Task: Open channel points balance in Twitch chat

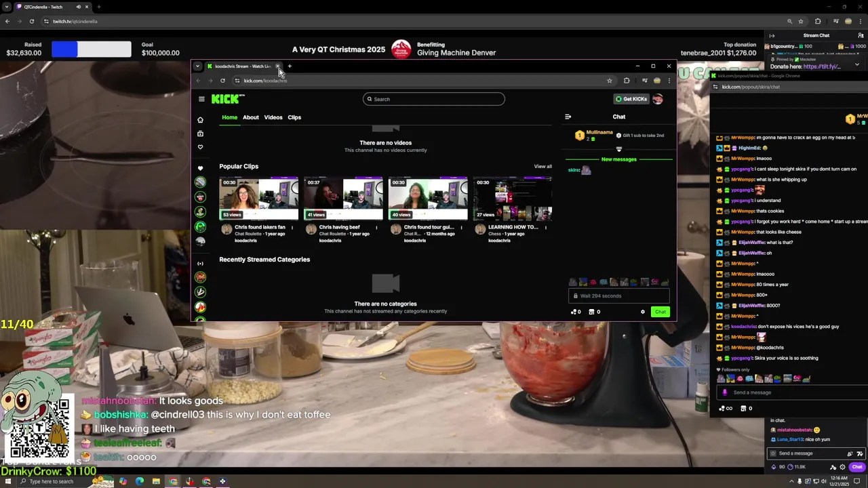Action: tap(797, 467)
